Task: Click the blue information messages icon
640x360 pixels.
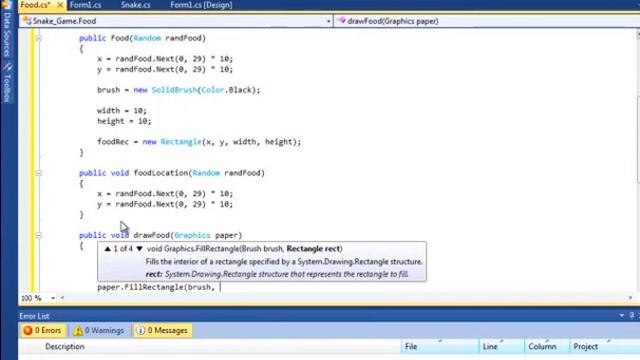Action: pos(140,330)
